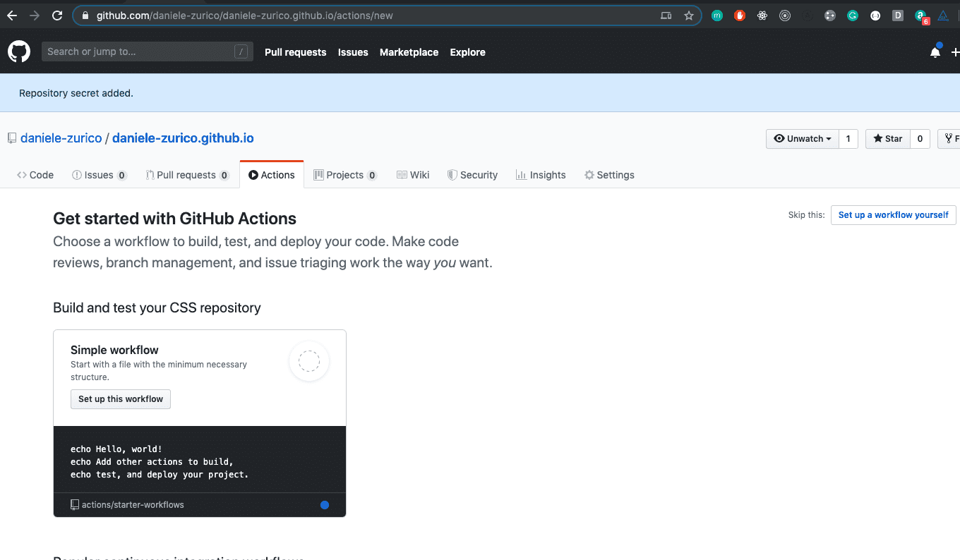Image resolution: width=960 pixels, height=560 pixels.
Task: Open the Unwatch dropdown
Action: coord(802,138)
